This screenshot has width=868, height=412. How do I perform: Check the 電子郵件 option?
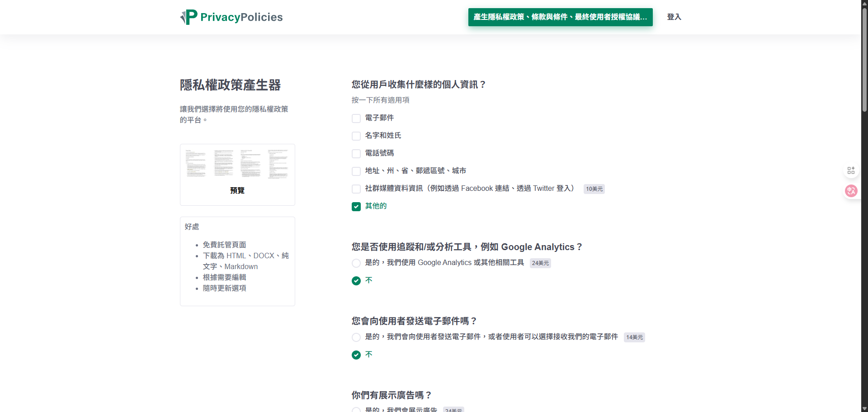(x=356, y=118)
